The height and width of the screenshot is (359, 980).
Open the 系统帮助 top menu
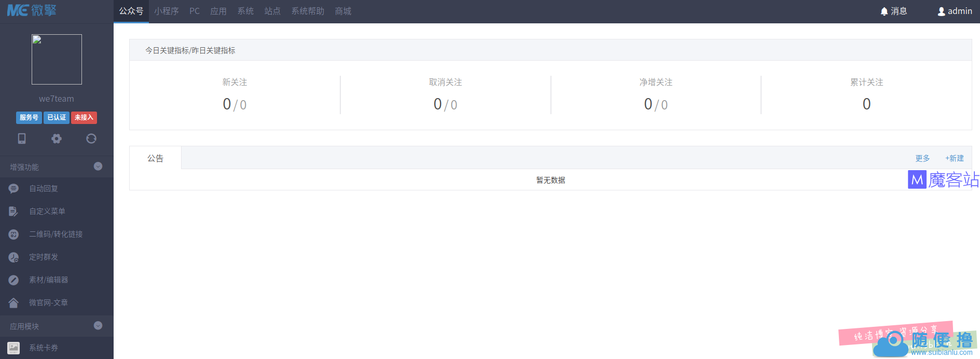tap(308, 11)
